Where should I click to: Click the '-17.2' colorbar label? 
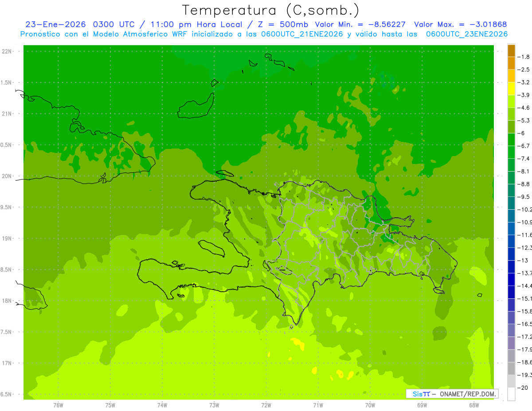tap(524, 337)
